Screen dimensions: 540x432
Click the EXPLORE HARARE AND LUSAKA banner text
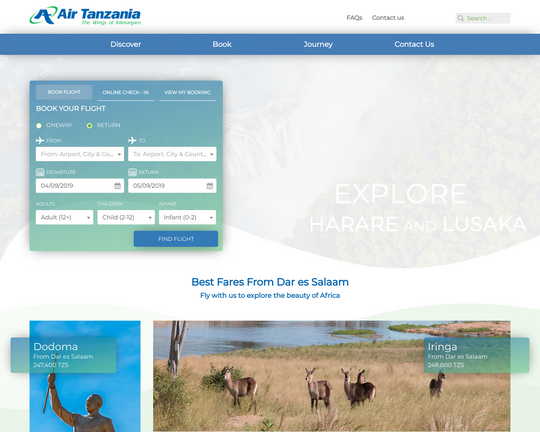click(418, 208)
